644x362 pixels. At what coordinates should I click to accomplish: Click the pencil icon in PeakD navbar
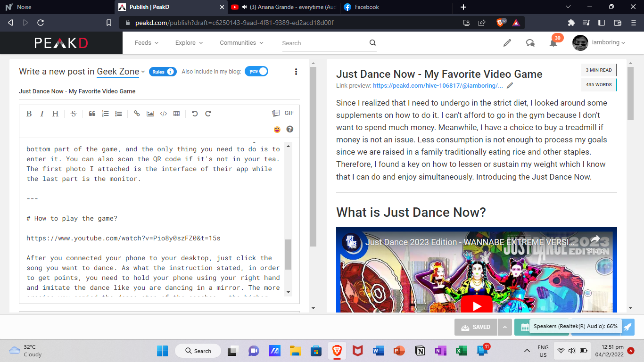pos(507,43)
